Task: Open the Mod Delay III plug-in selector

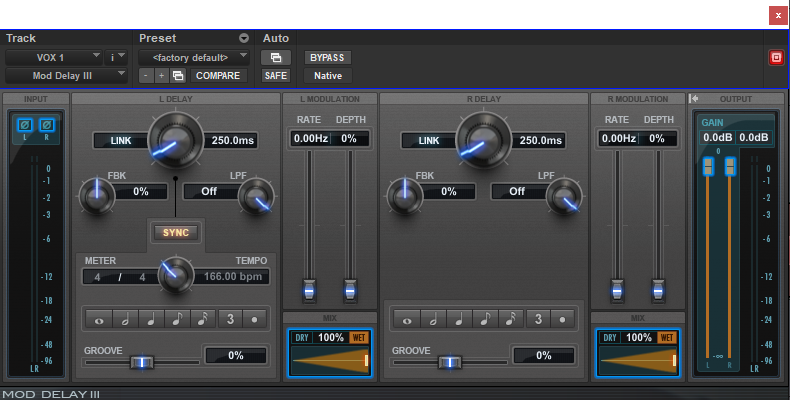Action: point(65,76)
